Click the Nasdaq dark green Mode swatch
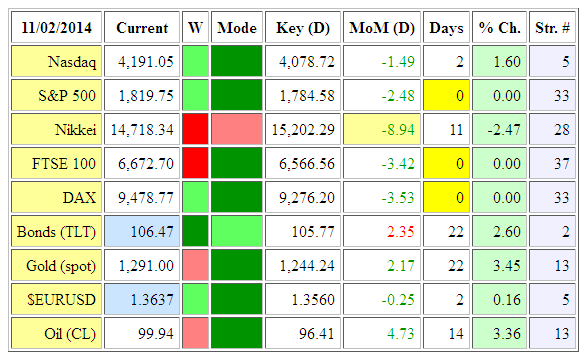The width and height of the screenshot is (587, 360). point(237,61)
